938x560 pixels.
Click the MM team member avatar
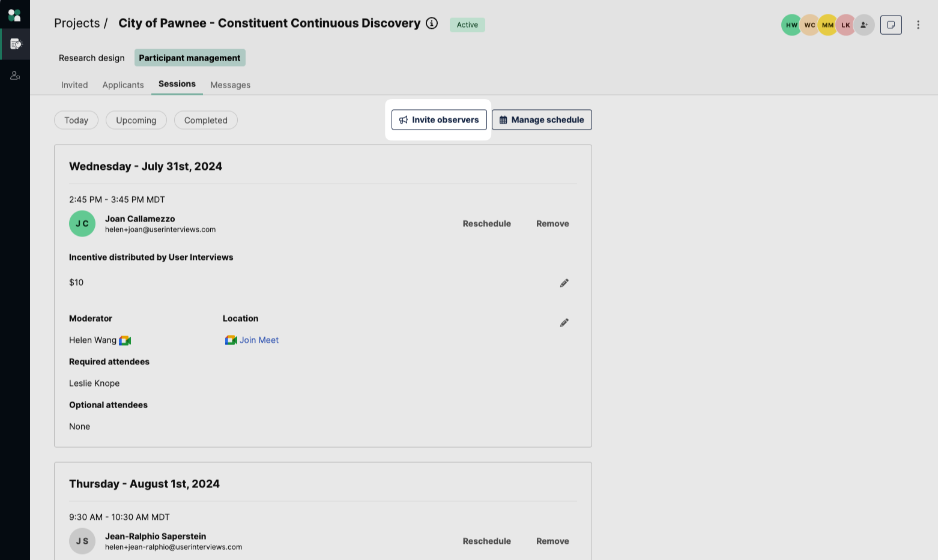[828, 25]
